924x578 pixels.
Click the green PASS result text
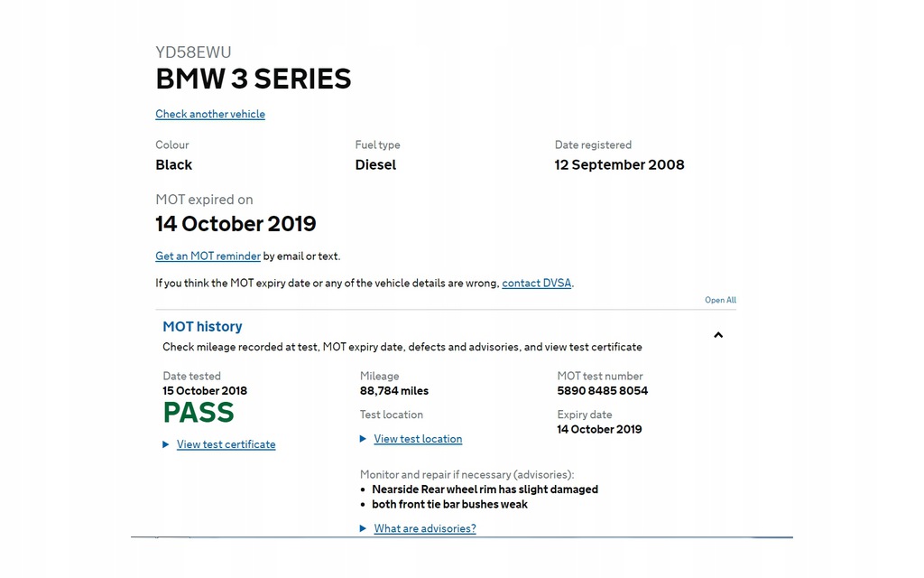(x=199, y=412)
